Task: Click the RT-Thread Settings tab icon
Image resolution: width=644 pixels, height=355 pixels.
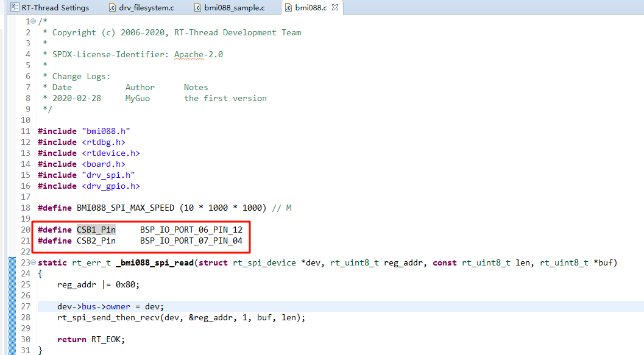Action: pos(14,8)
